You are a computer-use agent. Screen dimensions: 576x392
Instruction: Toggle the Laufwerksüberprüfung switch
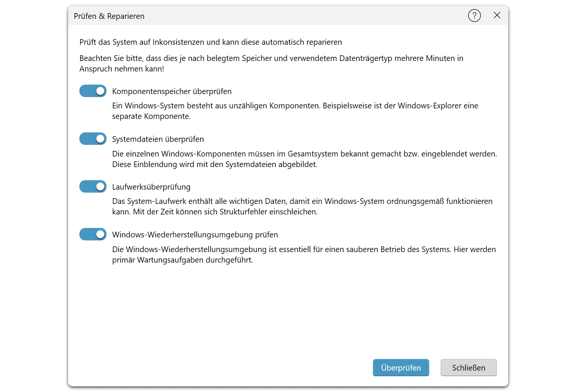coord(93,187)
